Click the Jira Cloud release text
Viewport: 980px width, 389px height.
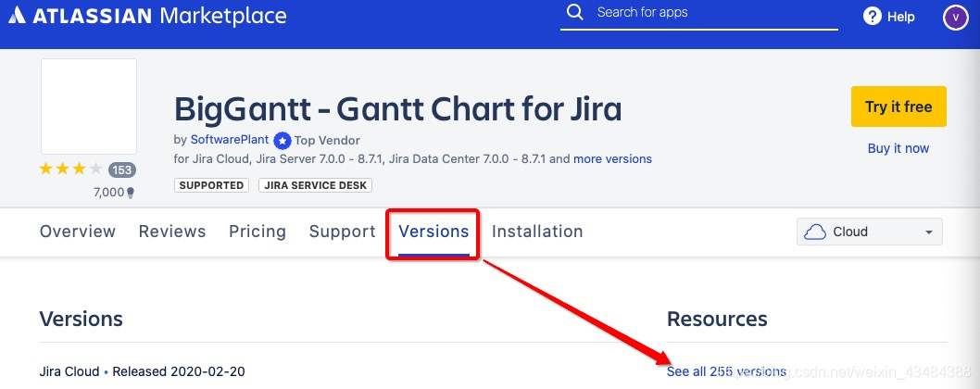[x=142, y=371]
